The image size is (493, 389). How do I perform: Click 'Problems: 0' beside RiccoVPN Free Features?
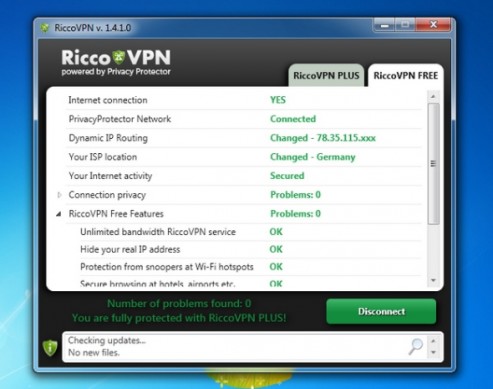(x=295, y=214)
